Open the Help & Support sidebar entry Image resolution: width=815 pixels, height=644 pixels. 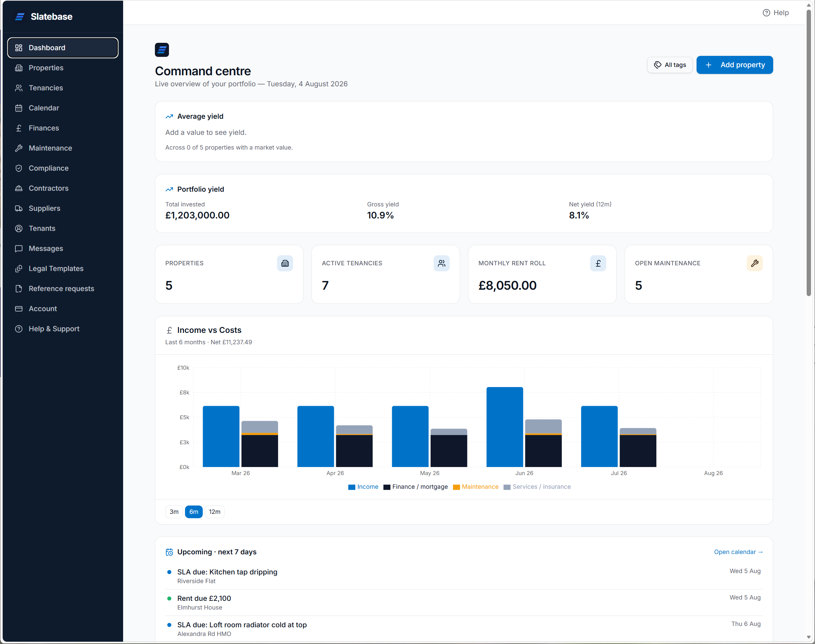pos(63,329)
